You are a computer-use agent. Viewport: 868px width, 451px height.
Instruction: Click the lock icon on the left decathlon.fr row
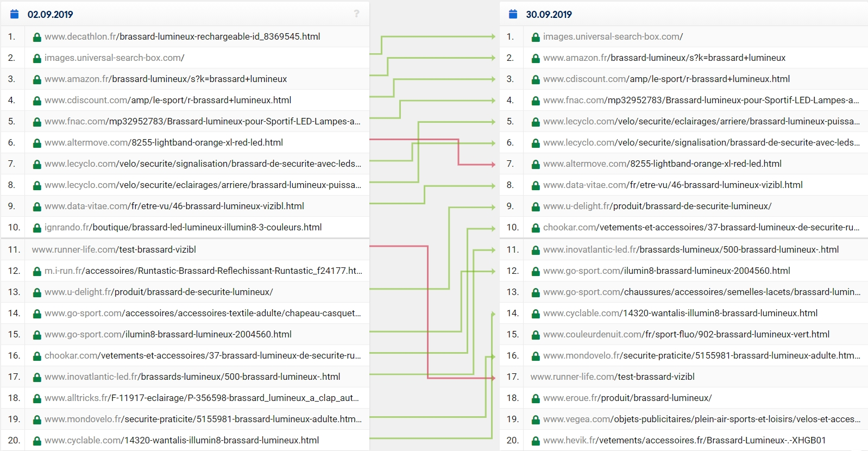37,37
